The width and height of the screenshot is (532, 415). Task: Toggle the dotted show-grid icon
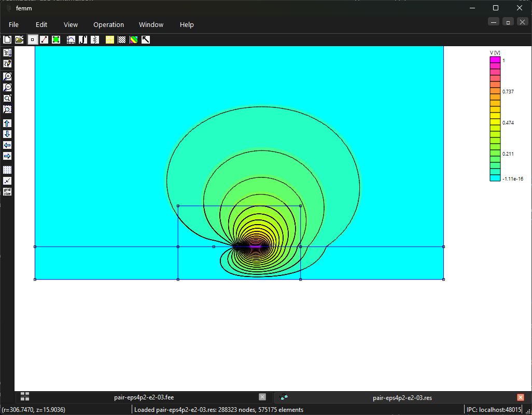7,170
